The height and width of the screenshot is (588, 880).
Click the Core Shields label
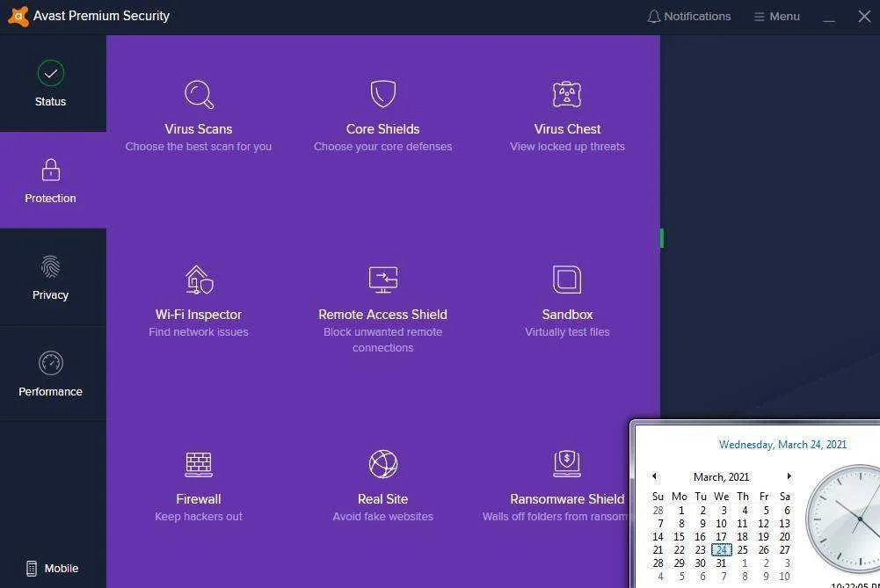[x=382, y=129]
